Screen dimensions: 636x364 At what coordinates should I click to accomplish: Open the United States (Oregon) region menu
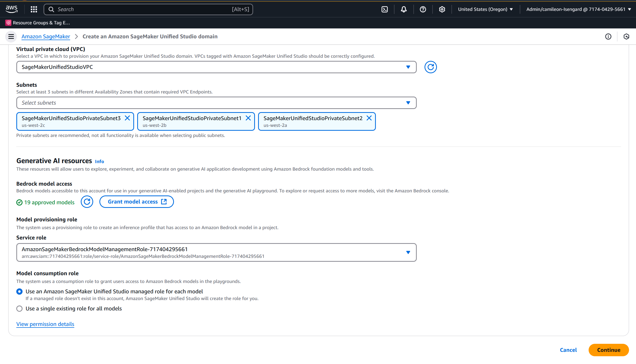pyautogui.click(x=485, y=9)
